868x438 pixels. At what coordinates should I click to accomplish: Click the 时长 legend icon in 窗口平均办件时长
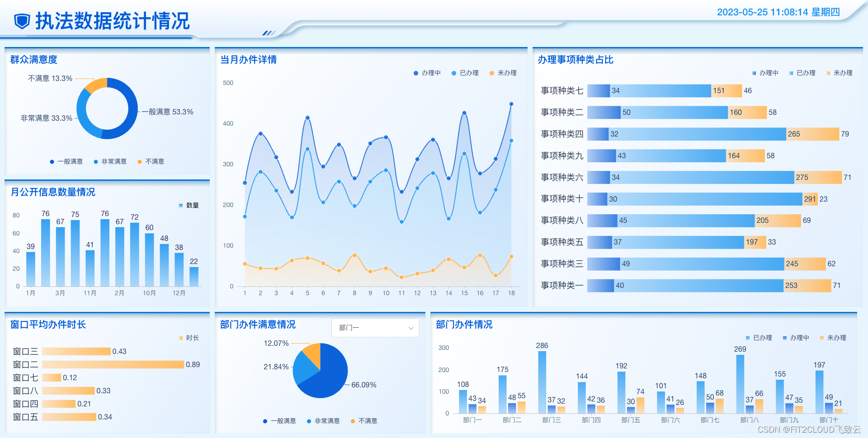pos(182,338)
